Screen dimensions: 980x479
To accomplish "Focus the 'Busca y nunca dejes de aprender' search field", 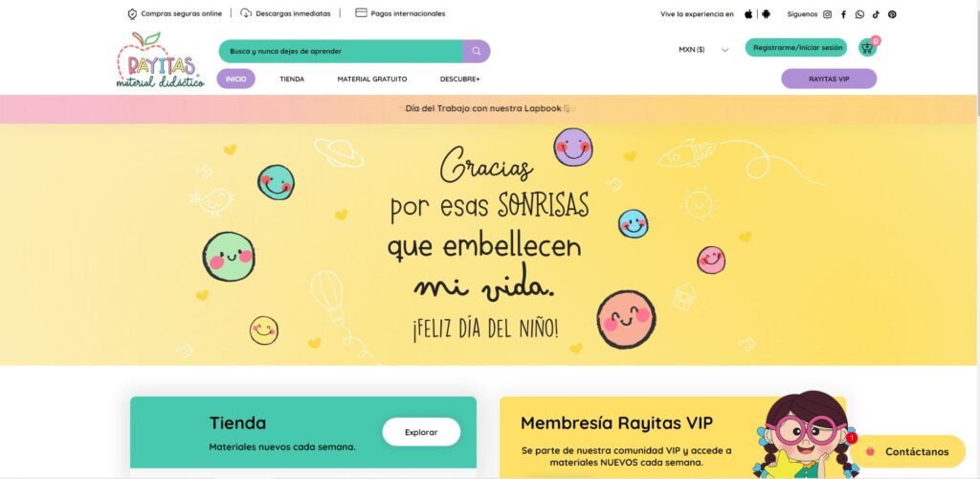I will (x=341, y=52).
